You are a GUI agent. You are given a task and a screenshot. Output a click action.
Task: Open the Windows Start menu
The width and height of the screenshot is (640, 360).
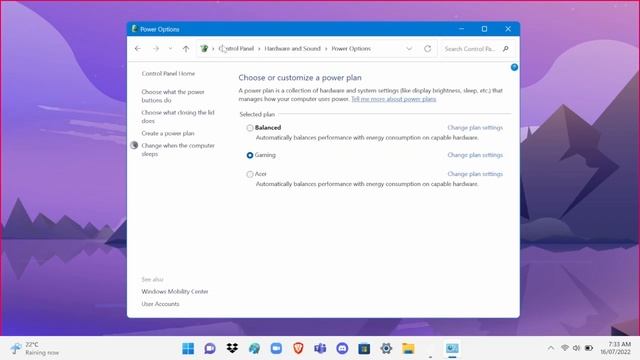[x=188, y=349]
